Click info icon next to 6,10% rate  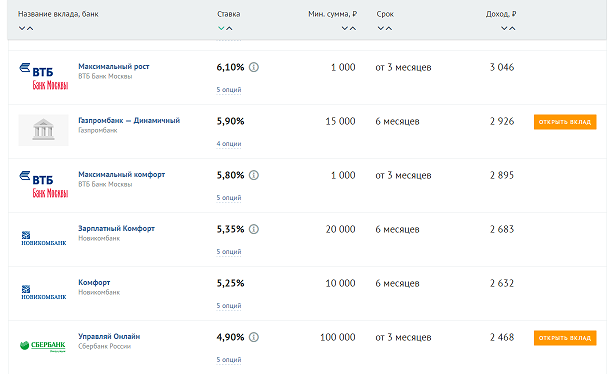point(254,67)
